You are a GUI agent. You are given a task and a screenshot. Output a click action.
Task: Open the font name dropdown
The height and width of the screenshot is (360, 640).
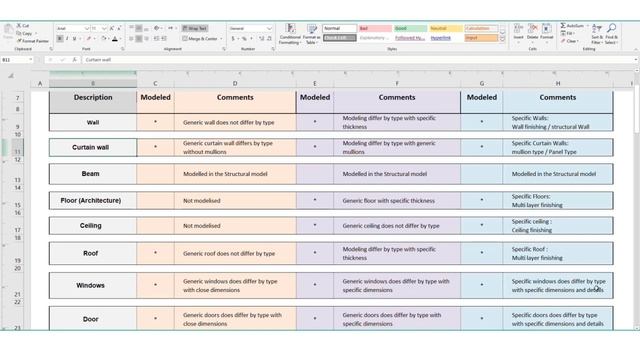87,28
